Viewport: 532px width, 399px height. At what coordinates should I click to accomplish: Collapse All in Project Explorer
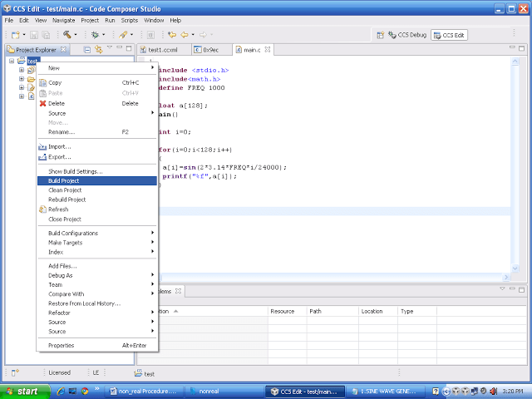(x=87, y=50)
